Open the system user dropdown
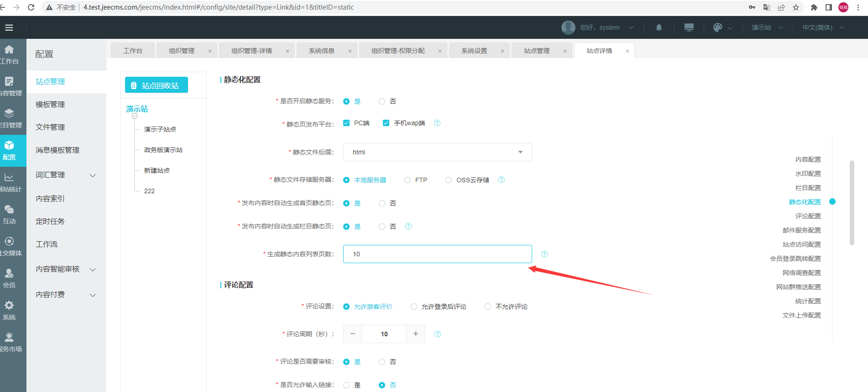Viewport: 868px width, 392px height. point(631,27)
